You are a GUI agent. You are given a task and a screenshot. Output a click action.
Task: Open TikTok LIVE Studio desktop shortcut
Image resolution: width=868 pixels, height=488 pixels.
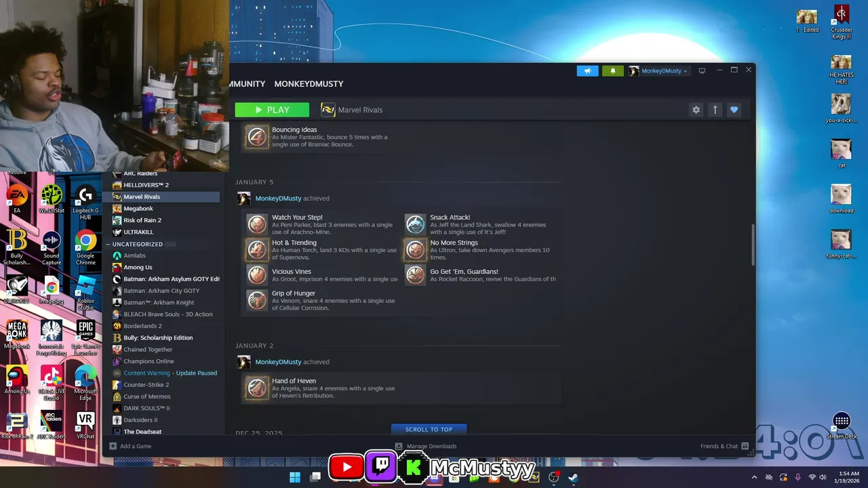coord(52,384)
